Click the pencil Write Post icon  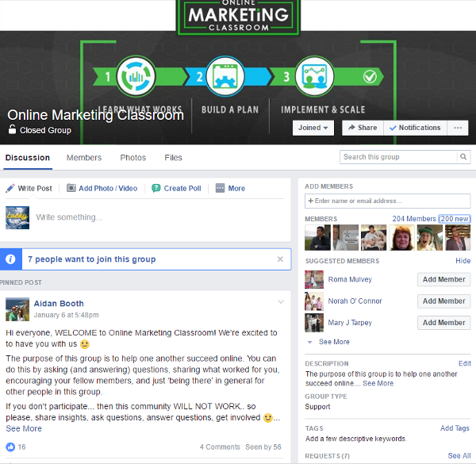pos(10,188)
